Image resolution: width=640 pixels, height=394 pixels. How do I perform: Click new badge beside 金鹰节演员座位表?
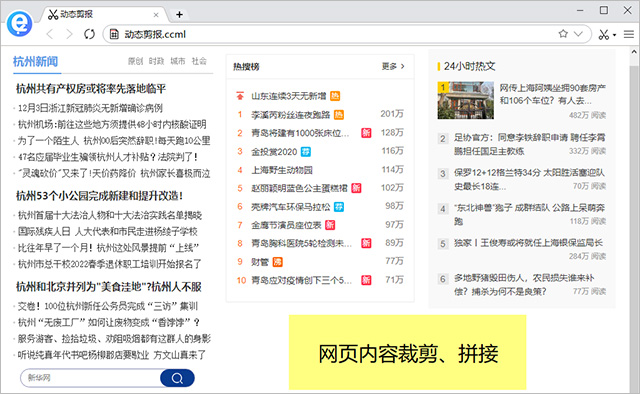click(330, 225)
